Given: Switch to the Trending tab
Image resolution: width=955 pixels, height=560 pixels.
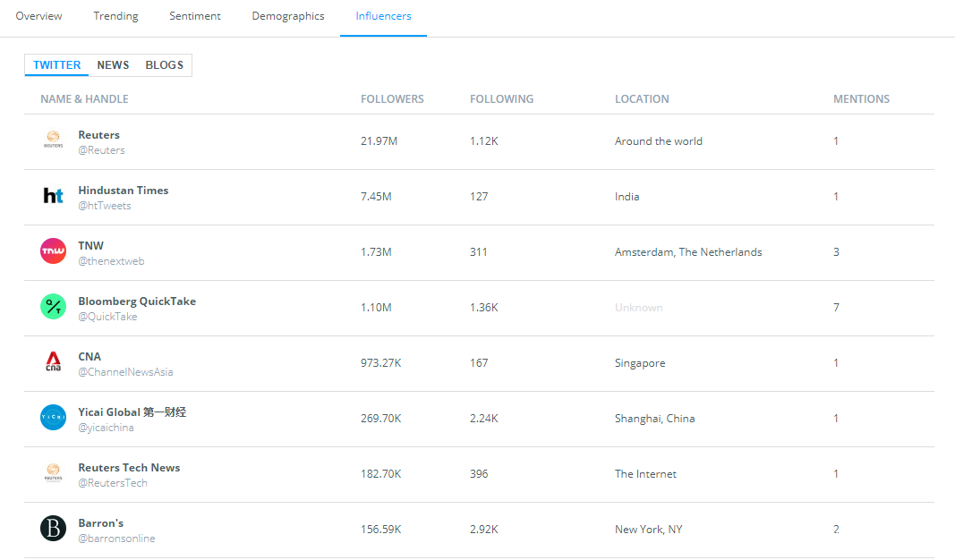Looking at the screenshot, I should coord(115,16).
